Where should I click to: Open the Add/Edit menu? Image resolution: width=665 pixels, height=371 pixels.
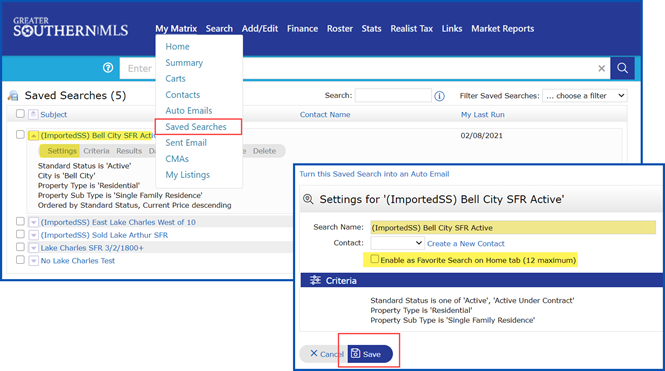pos(260,28)
